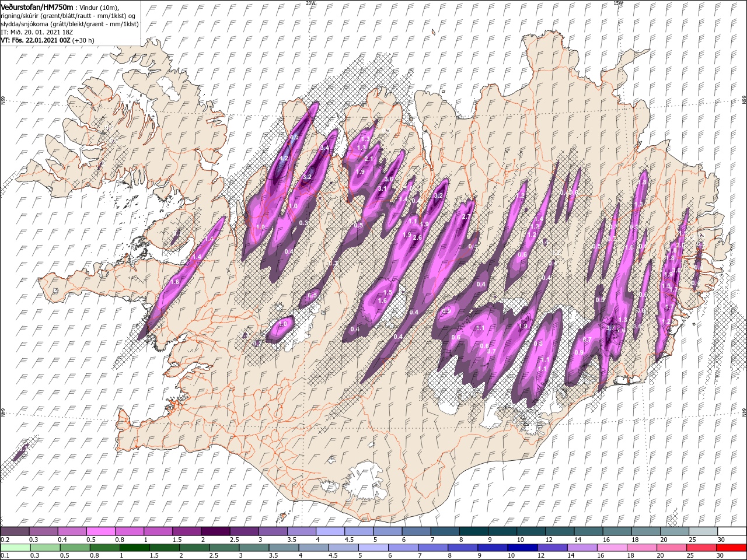The width and height of the screenshot is (747, 560).
Task: Select the bright pink 0.5–0.8 snow legend swatch
Action: 100,531
